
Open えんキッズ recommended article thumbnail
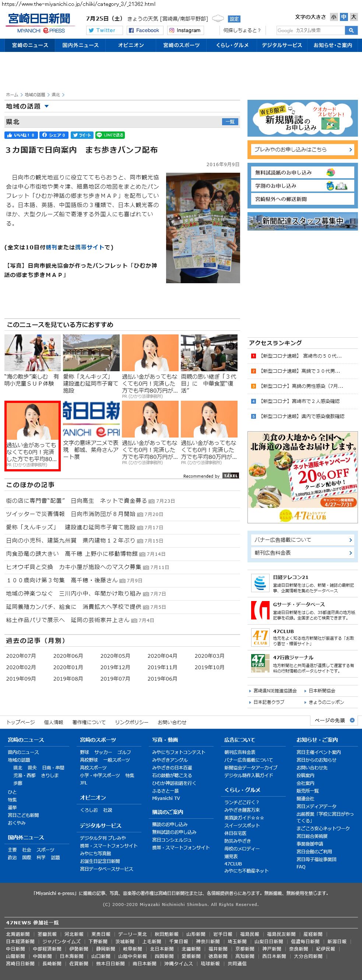[x=91, y=353]
